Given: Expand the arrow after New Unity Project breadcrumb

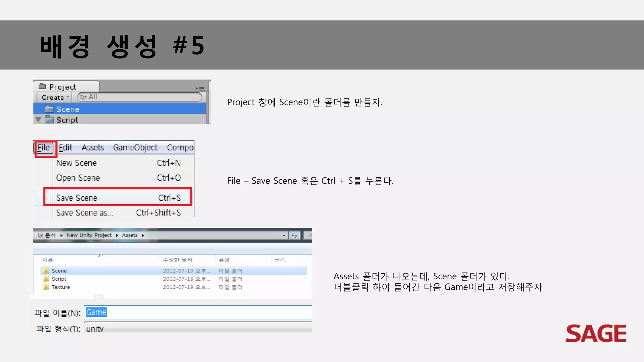Looking at the screenshot, I should [x=117, y=235].
